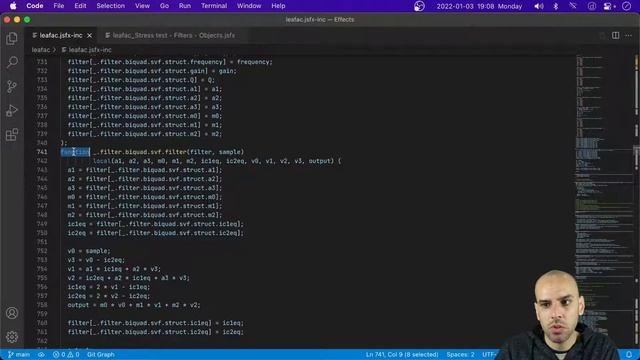The height and width of the screenshot is (360, 640).
Task: Open the Help menu
Action: click(278, 6)
